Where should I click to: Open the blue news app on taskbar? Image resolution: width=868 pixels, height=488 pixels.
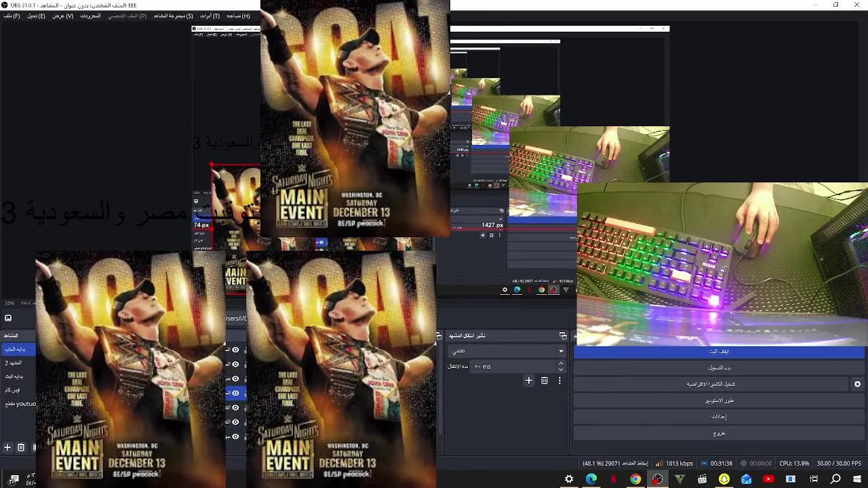pyautogui.click(x=791, y=479)
